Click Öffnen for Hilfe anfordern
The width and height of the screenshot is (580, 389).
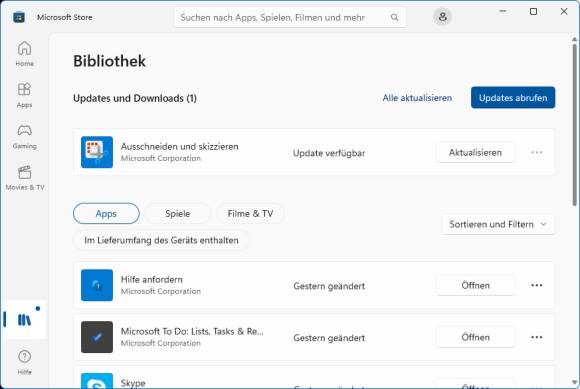pyautogui.click(x=475, y=285)
